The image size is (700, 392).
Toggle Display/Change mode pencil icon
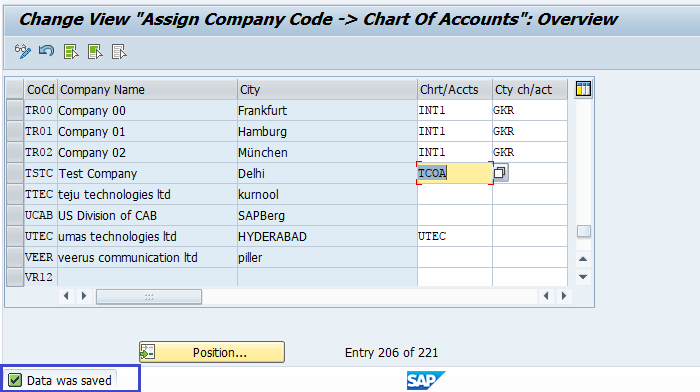pyautogui.click(x=22, y=51)
